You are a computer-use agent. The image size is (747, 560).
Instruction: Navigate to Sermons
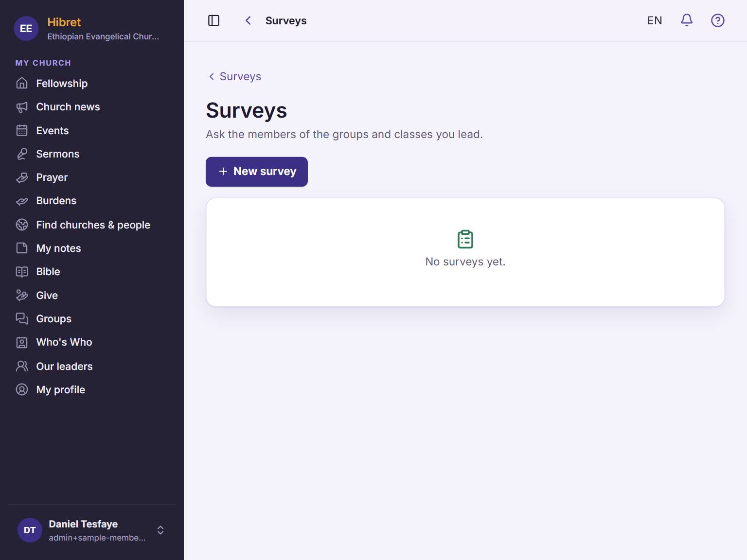pyautogui.click(x=92, y=154)
